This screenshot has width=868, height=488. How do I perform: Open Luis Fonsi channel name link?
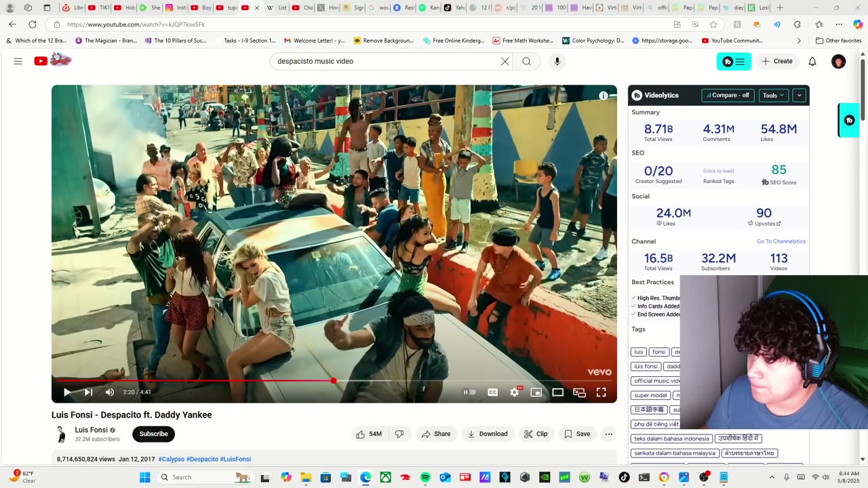[91, 430]
